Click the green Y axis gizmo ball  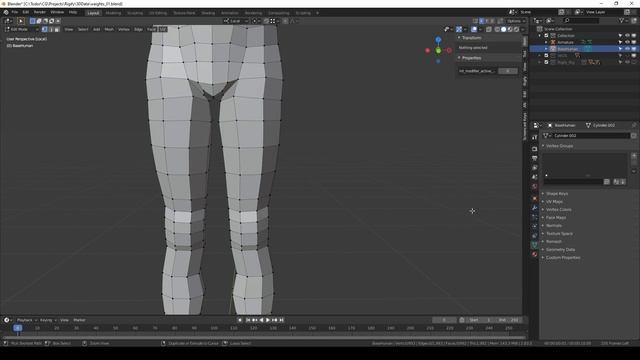click(x=438, y=51)
